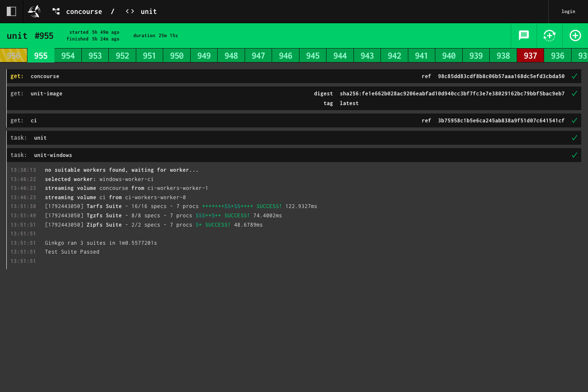588x392 pixels.
Task: Click log timestamp 13:51:38
Action: click(x=23, y=206)
